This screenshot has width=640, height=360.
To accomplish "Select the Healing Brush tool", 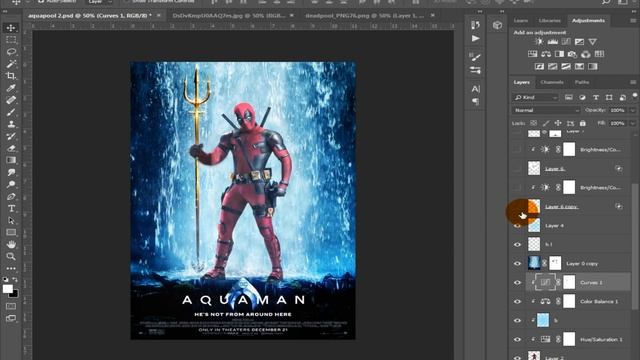I will pyautogui.click(x=11, y=100).
